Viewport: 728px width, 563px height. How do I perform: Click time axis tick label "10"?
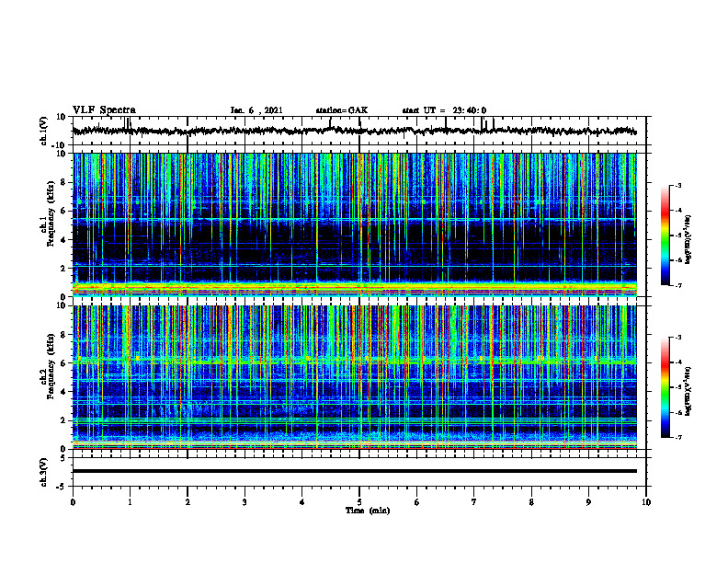coord(646,502)
